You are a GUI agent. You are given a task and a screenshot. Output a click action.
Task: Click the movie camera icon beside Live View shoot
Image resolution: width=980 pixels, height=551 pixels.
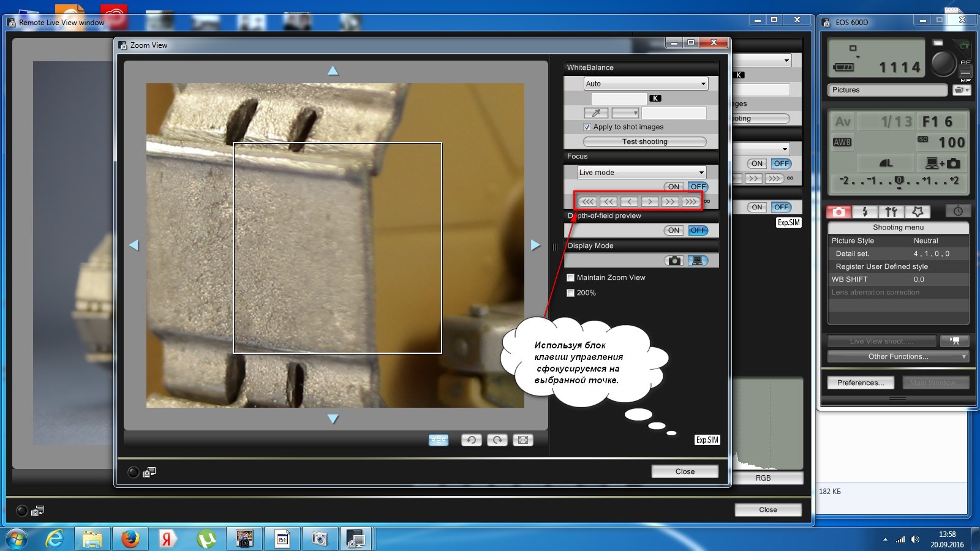pyautogui.click(x=955, y=341)
